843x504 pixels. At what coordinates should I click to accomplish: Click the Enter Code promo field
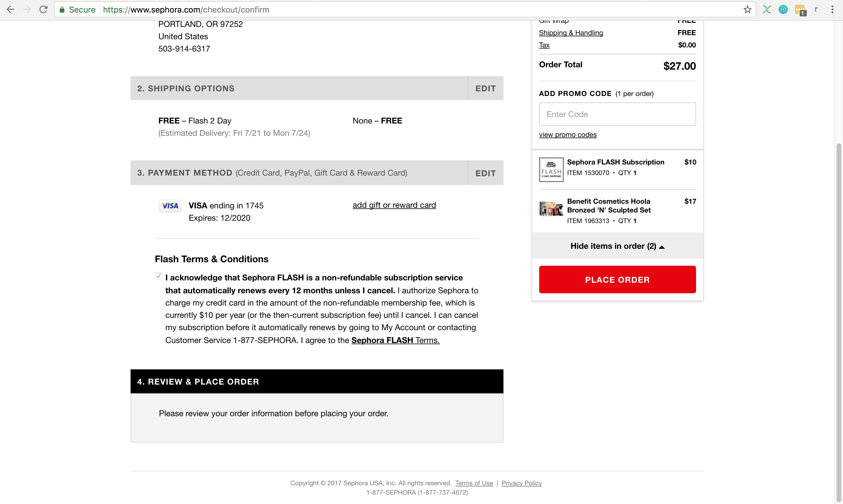[x=617, y=114]
